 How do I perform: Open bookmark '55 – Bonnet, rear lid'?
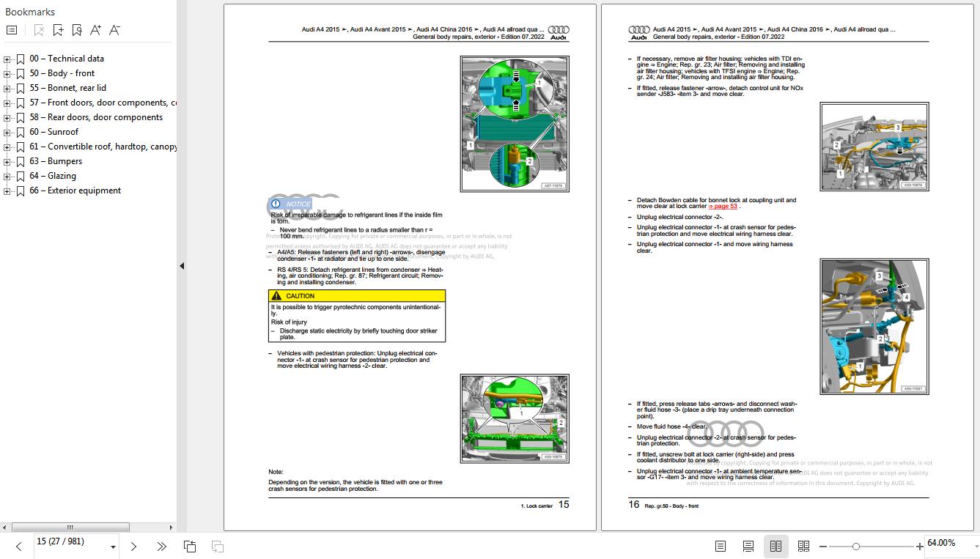[68, 88]
